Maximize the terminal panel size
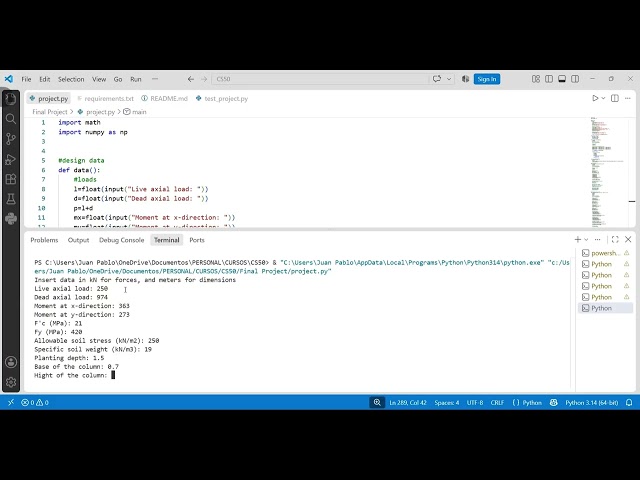 (x=615, y=240)
